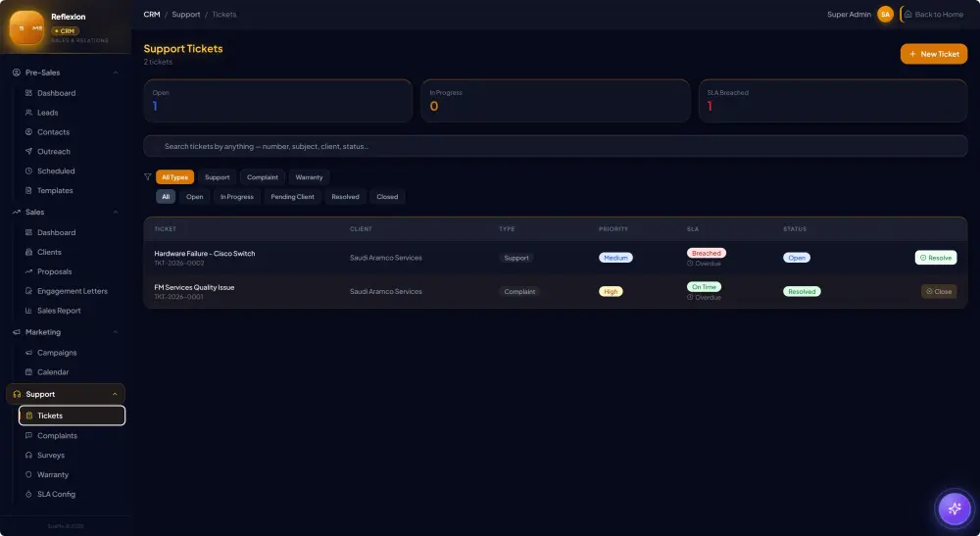Viewport: 980px width, 536px height.
Task: Click the Proposals trend icon
Action: [x=28, y=271]
